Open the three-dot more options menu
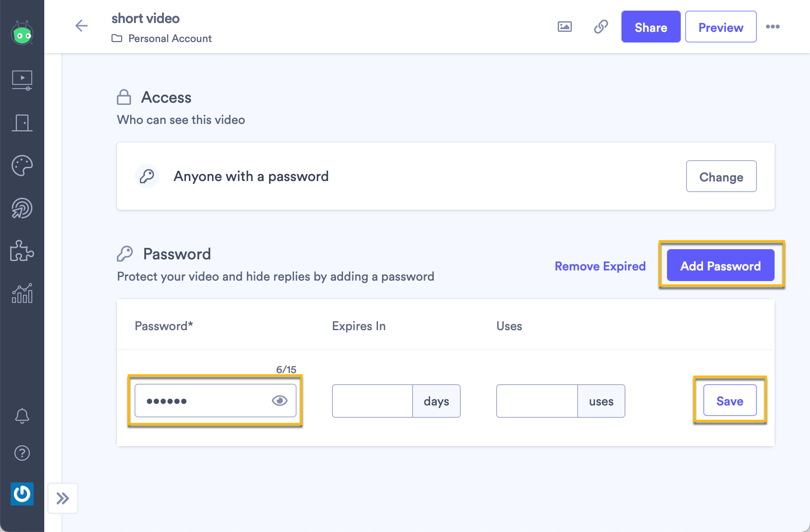Screen dimensions: 810x532 (x=773, y=27)
